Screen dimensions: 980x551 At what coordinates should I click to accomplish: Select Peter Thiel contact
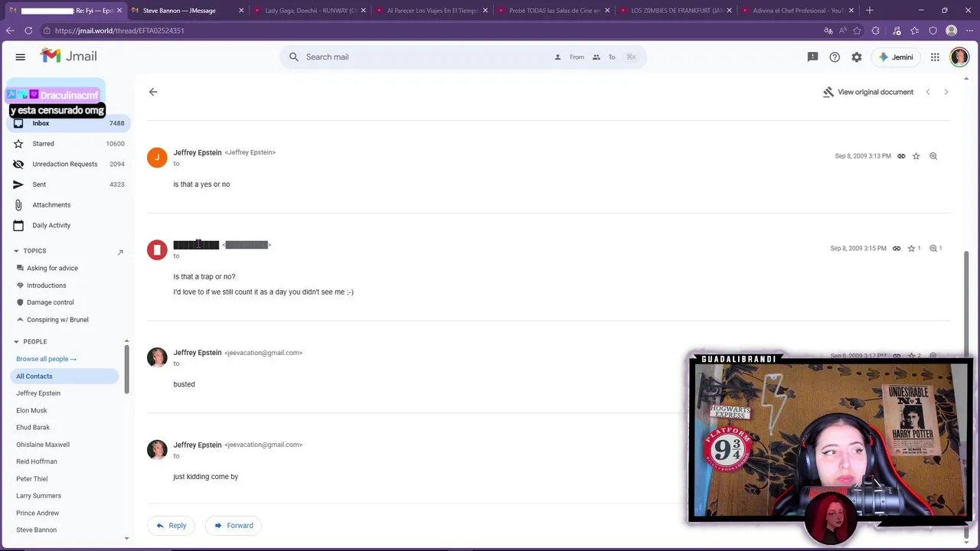tap(32, 479)
